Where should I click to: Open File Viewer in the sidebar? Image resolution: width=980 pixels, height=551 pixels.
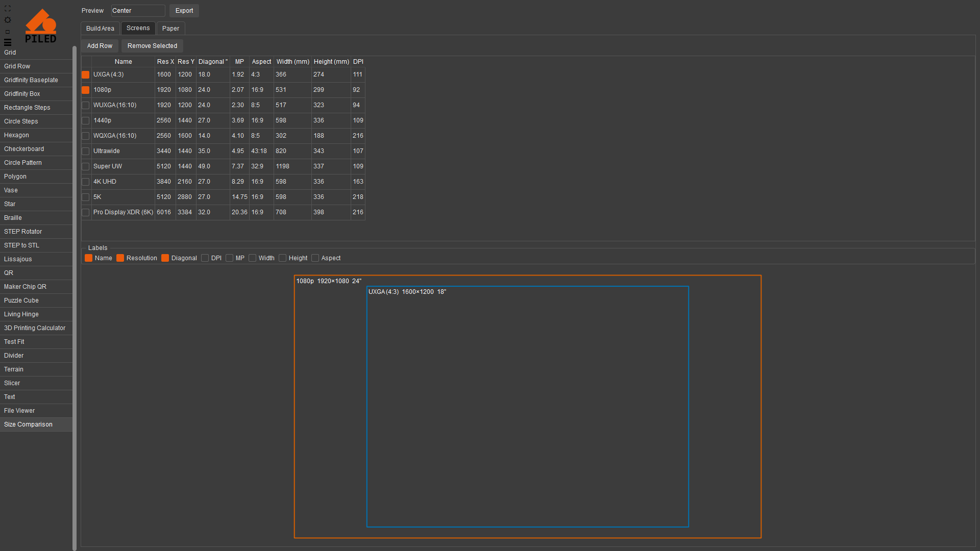point(36,411)
